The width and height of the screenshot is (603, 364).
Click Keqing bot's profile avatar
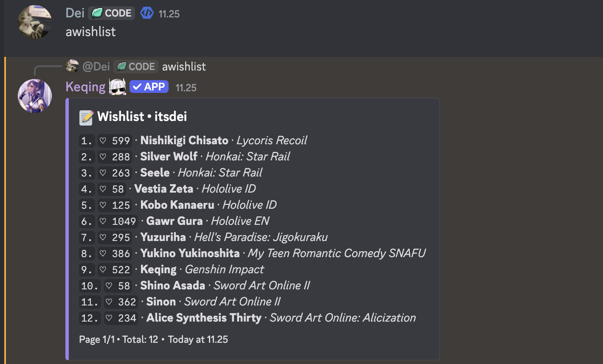pyautogui.click(x=35, y=96)
